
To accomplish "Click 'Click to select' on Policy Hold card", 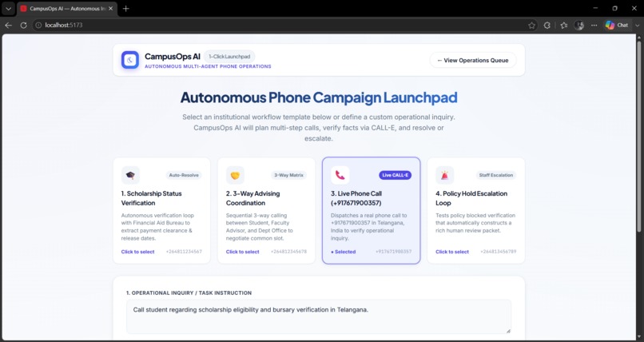I will tap(451, 252).
